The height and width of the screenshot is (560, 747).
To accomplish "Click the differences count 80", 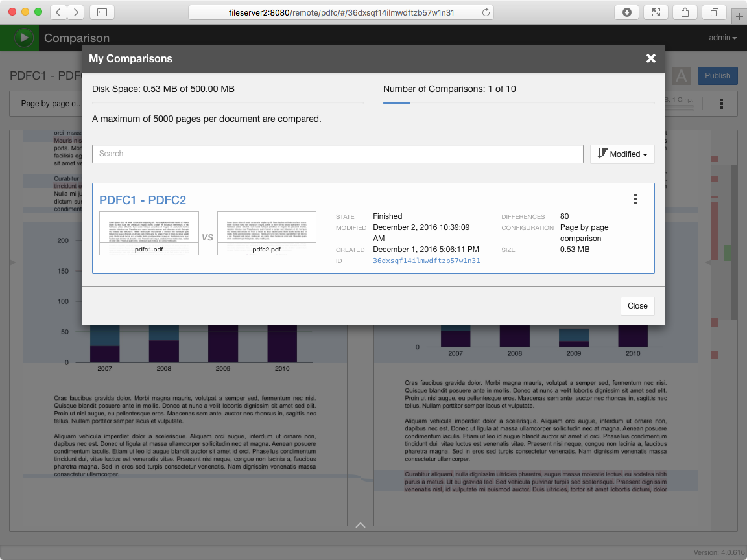I will [565, 216].
